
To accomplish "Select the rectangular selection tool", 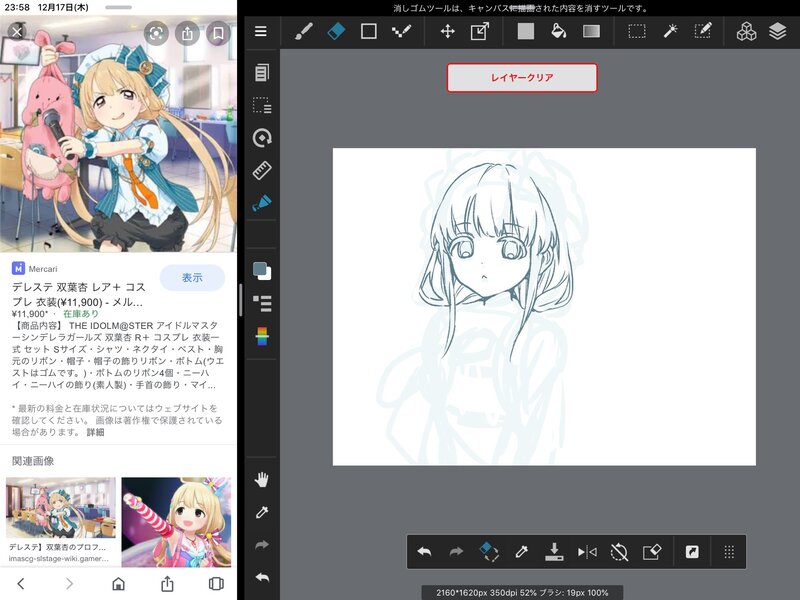I will point(637,31).
